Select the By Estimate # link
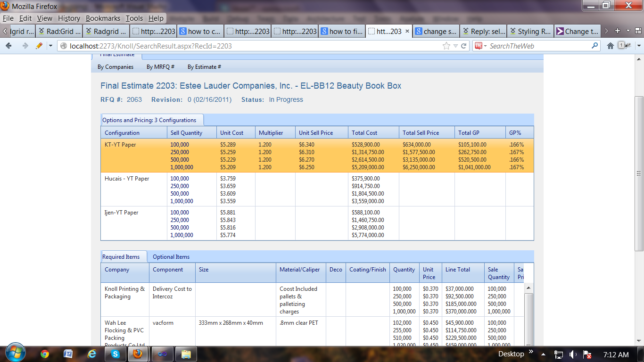Screen dimensions: 644x362 [204, 67]
